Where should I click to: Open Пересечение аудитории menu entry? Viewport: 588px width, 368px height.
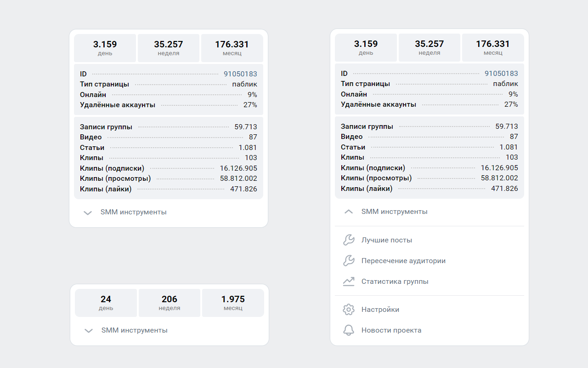click(x=403, y=260)
